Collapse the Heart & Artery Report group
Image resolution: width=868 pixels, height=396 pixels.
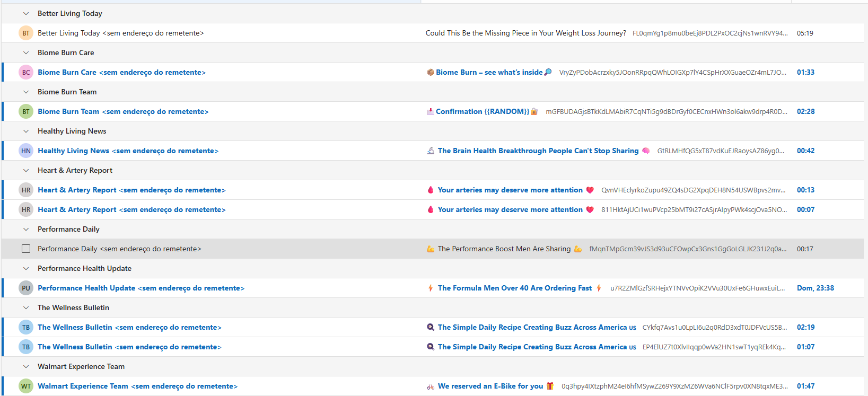tap(26, 170)
